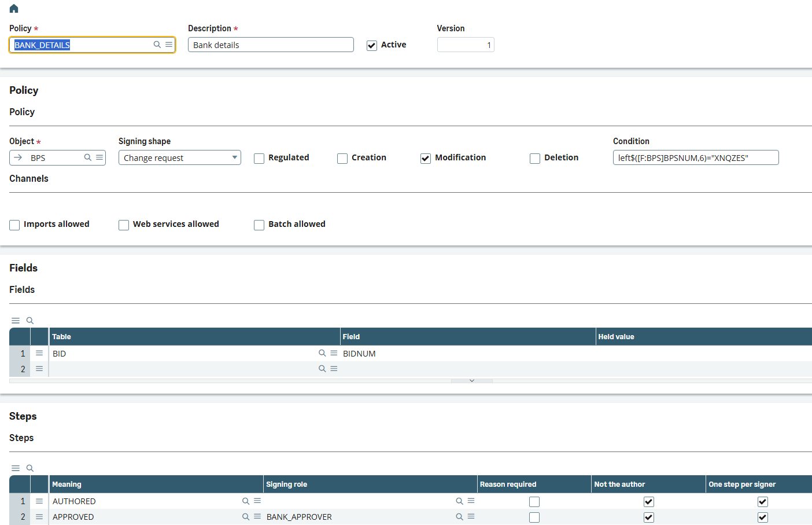This screenshot has height=525, width=812.
Task: Select the BIDNUM field cell
Action: [x=468, y=353]
